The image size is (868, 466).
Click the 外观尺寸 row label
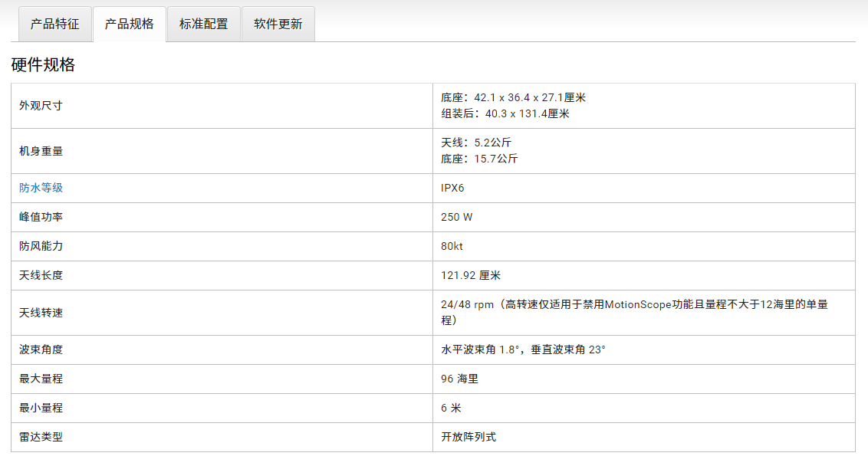(41, 106)
